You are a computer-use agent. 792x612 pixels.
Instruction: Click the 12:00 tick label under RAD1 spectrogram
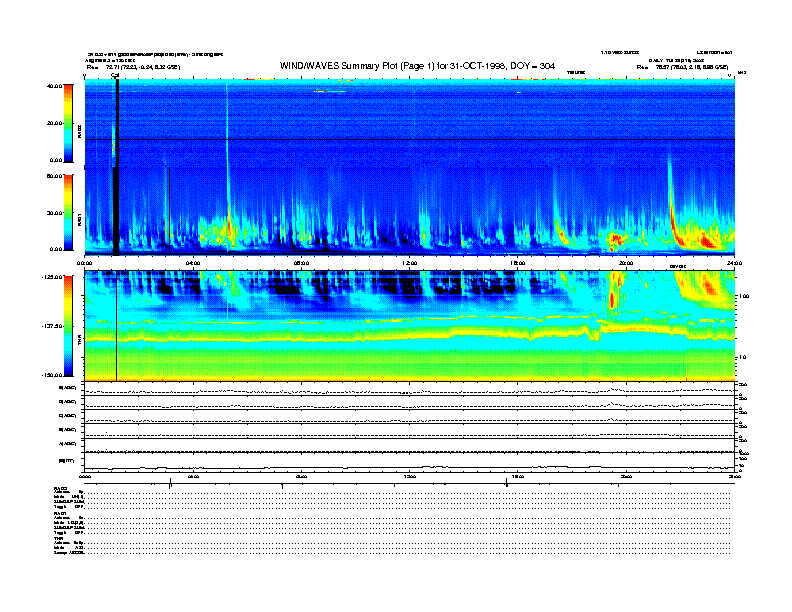click(410, 263)
